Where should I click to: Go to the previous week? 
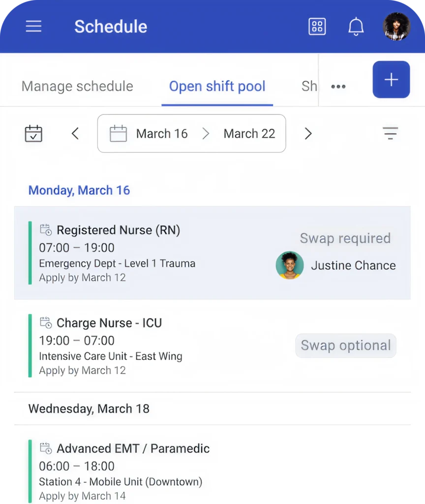[x=75, y=134]
